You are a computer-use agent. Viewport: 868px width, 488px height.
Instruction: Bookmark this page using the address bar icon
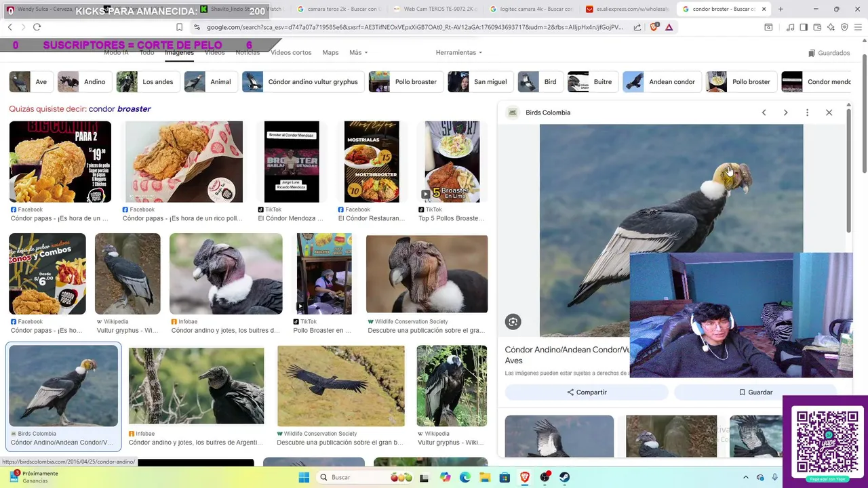(179, 27)
